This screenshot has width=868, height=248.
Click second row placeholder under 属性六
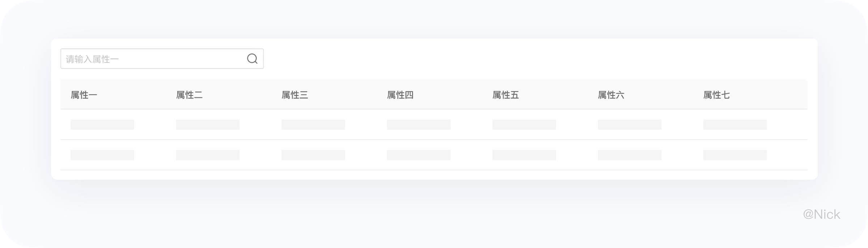click(630, 155)
